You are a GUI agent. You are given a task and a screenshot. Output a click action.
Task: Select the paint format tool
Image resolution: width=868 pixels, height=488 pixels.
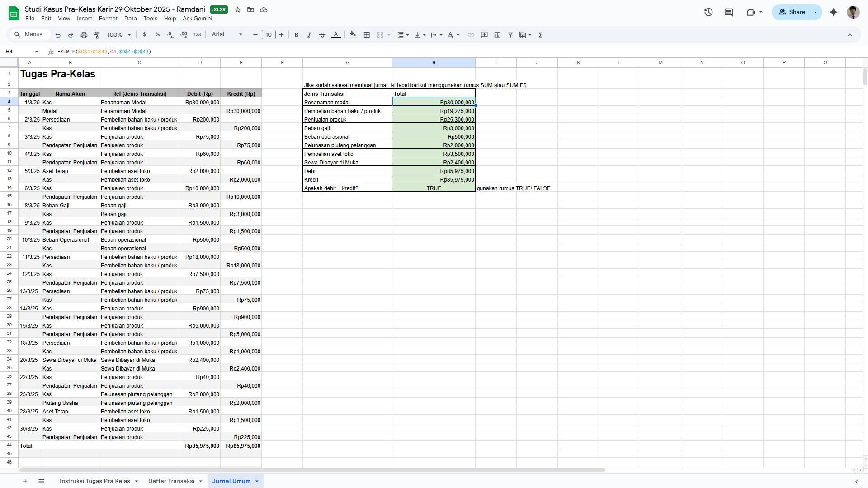[97, 35]
